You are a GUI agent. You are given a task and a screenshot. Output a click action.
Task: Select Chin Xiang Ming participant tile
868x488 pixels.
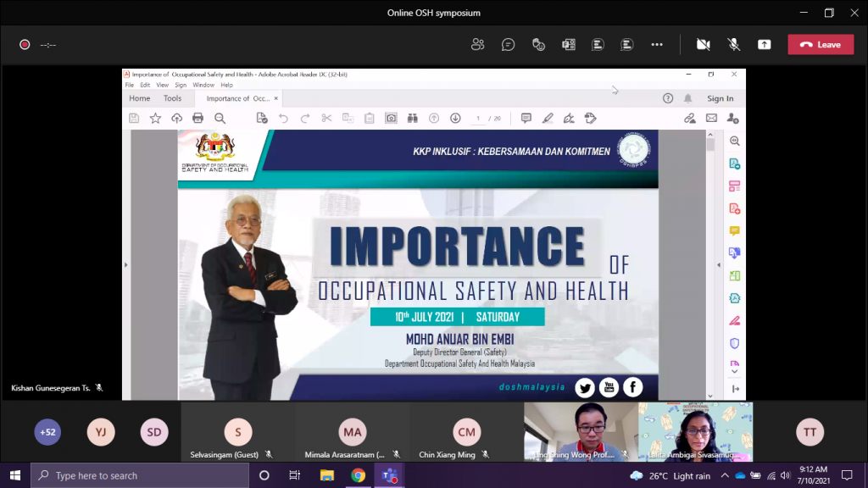(466, 432)
